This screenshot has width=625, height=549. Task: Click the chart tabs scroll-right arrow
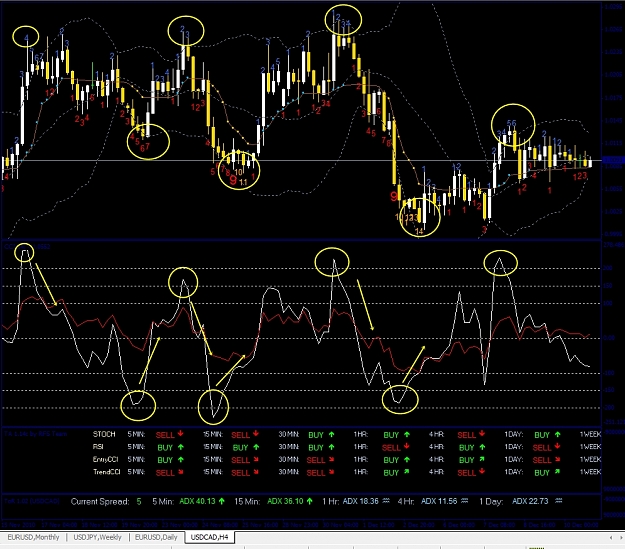coord(620,538)
